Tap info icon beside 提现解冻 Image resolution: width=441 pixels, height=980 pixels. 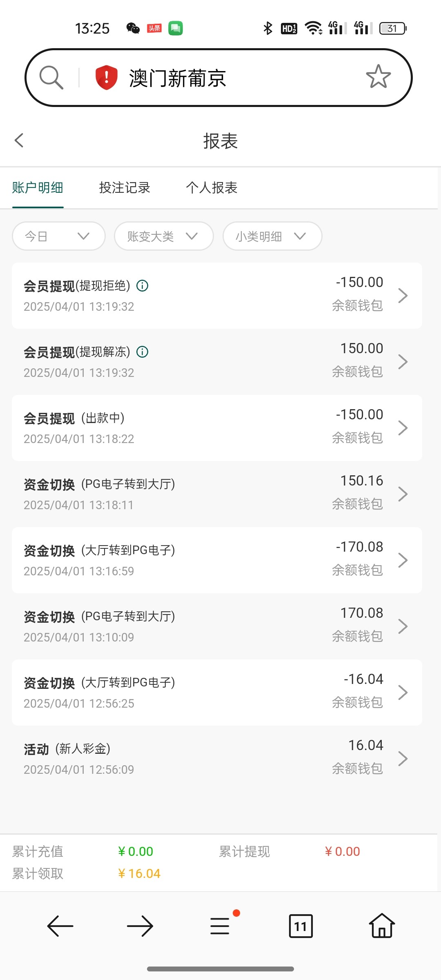143,352
